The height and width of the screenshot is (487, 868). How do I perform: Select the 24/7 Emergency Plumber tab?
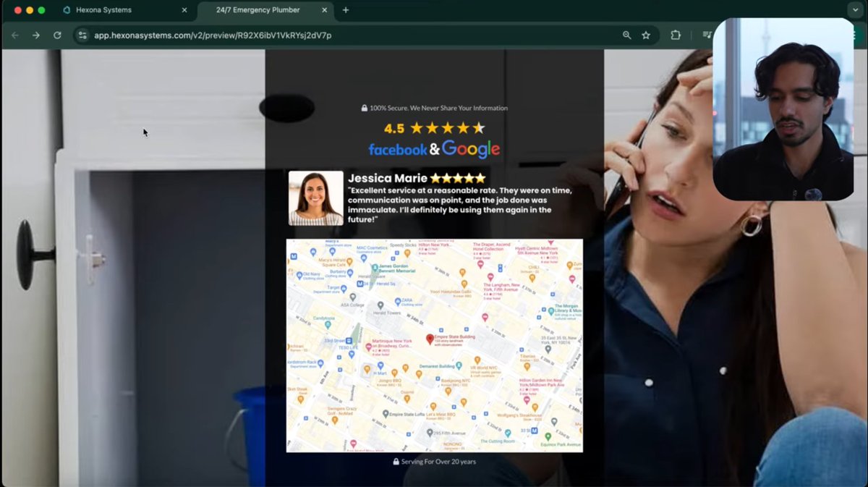click(264, 10)
